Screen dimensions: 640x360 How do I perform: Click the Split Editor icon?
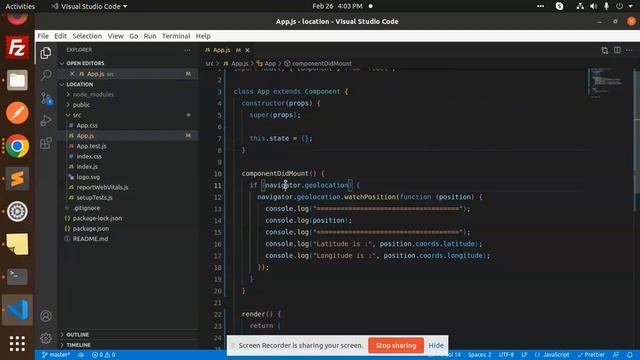click(617, 50)
